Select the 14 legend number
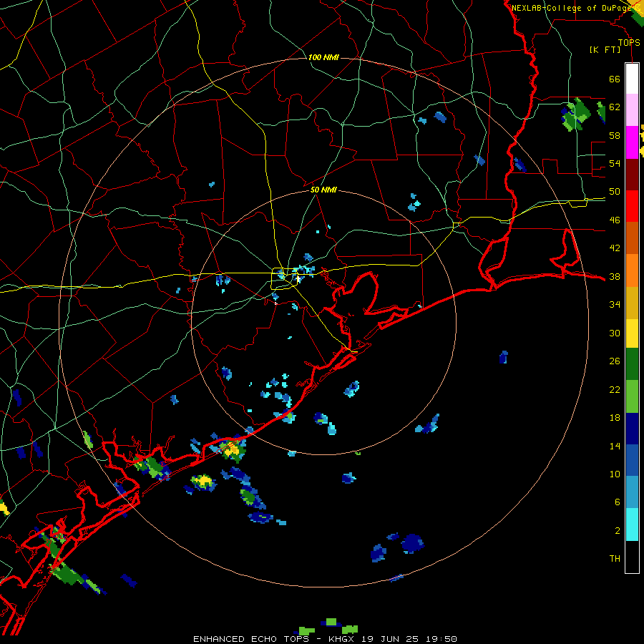644x644 pixels. pyautogui.click(x=615, y=446)
